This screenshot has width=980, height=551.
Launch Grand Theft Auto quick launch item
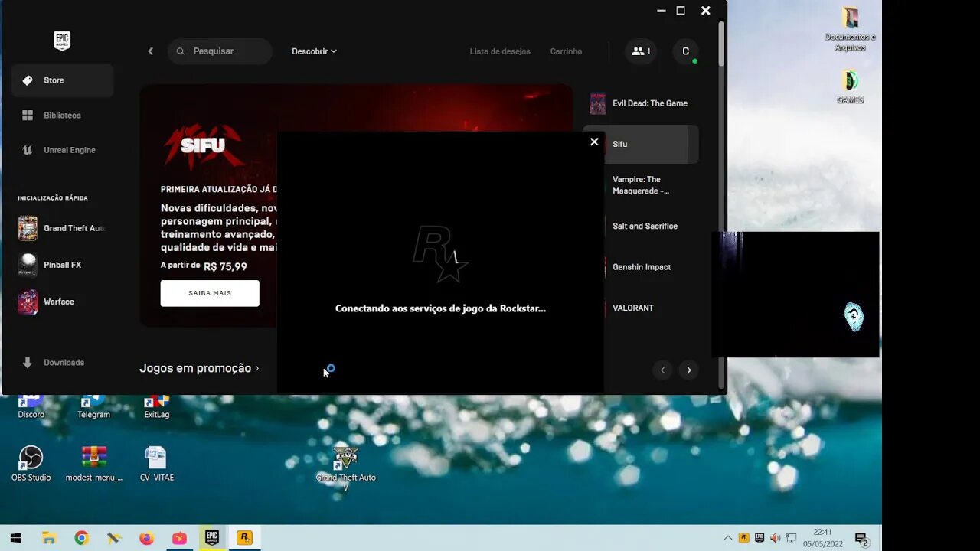coord(62,228)
